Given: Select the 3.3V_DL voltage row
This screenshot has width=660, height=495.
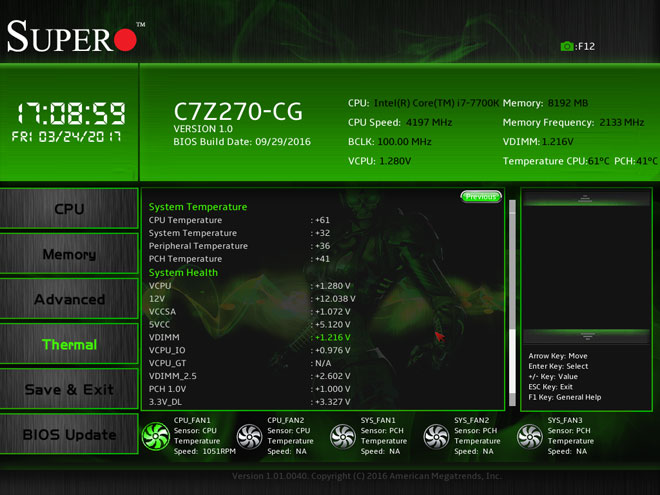Looking at the screenshot, I should tap(252, 402).
